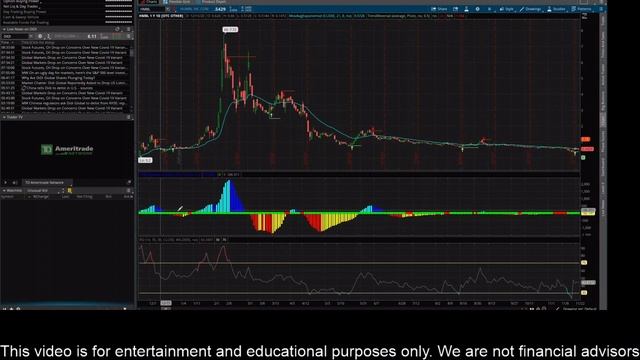The width and height of the screenshot is (640, 360).
Task: Click the icon right of the gear in chart toolbar
Action: tap(489, 9)
